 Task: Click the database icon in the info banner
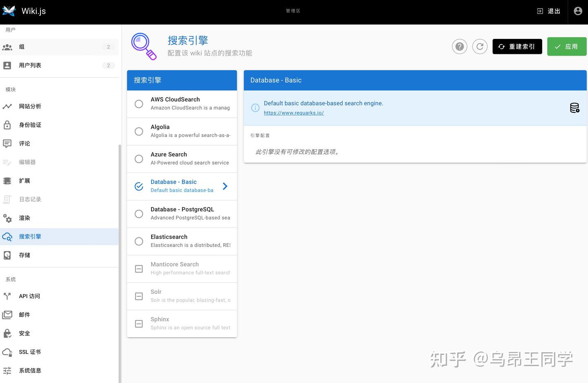click(x=575, y=108)
